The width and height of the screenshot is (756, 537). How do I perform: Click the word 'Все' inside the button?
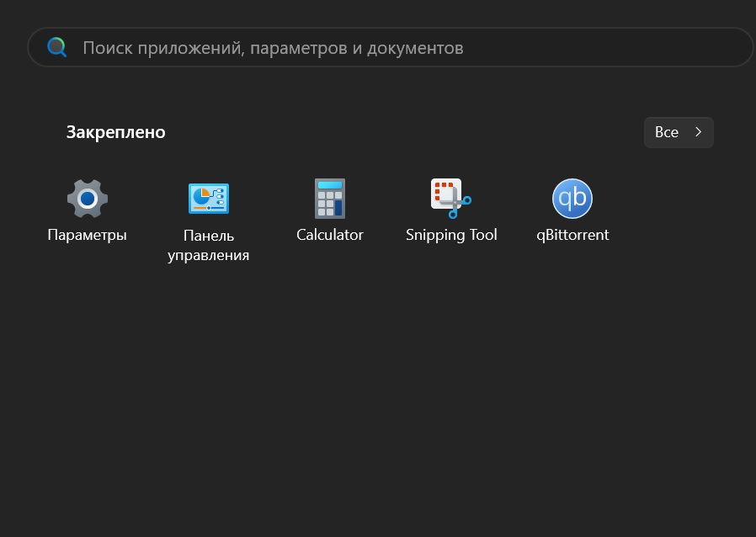click(x=666, y=132)
